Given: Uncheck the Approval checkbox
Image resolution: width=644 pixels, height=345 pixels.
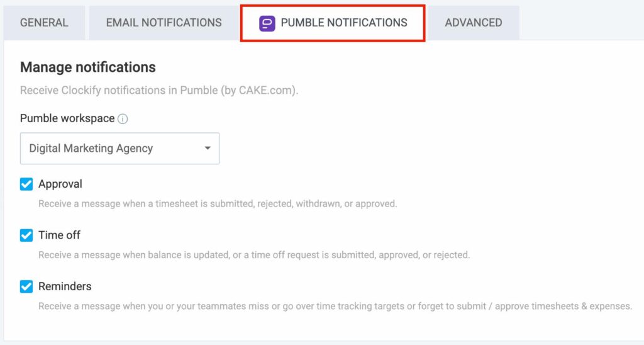Looking at the screenshot, I should 26,184.
